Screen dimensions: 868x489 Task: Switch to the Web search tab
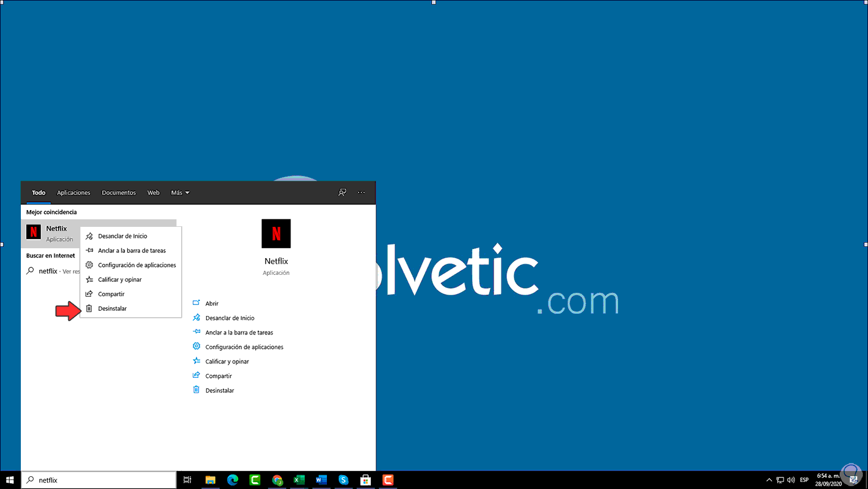(153, 193)
